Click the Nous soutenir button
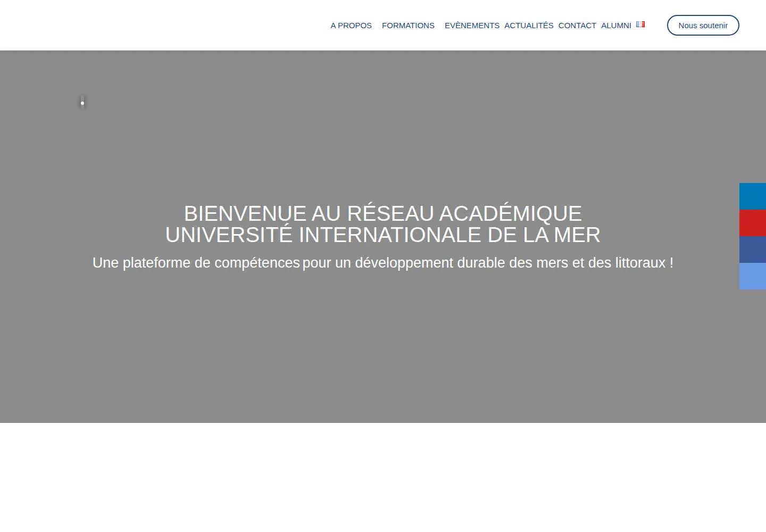 (x=703, y=26)
